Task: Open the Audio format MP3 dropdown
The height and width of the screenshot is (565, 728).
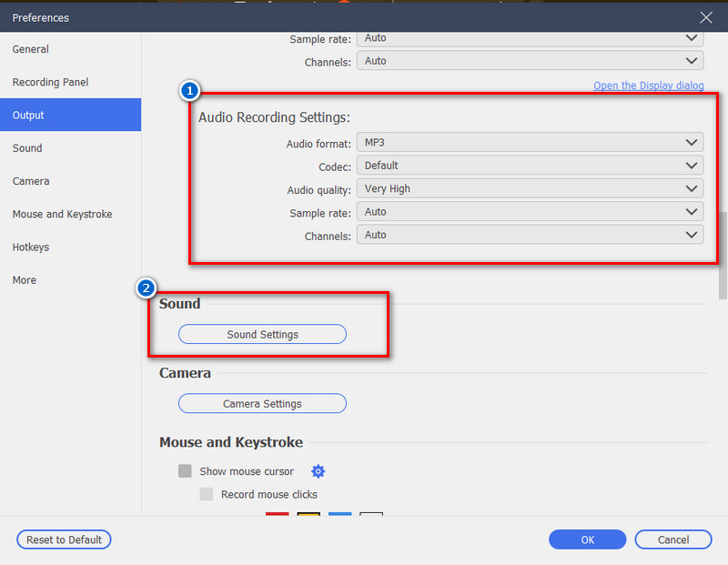Action: click(x=530, y=142)
